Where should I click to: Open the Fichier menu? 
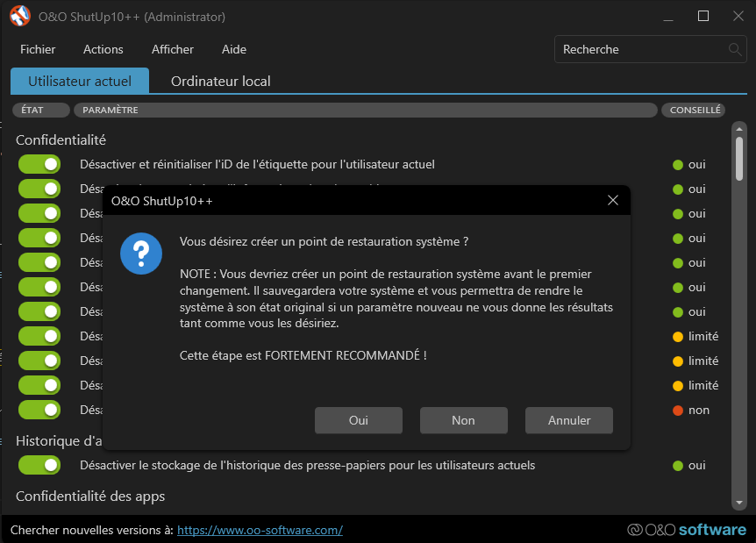coord(38,50)
